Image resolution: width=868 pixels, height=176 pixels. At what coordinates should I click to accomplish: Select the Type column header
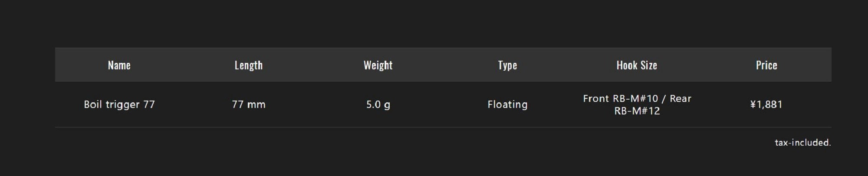(507, 65)
